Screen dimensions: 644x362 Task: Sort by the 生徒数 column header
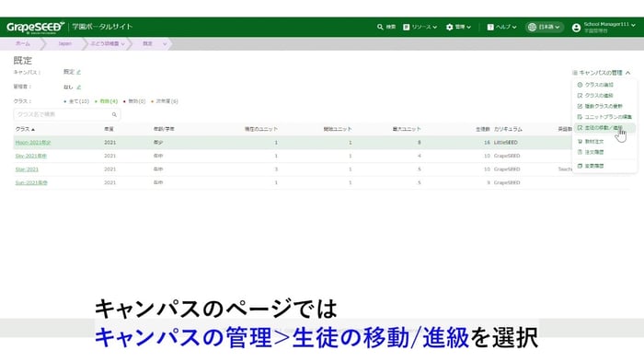483,129
